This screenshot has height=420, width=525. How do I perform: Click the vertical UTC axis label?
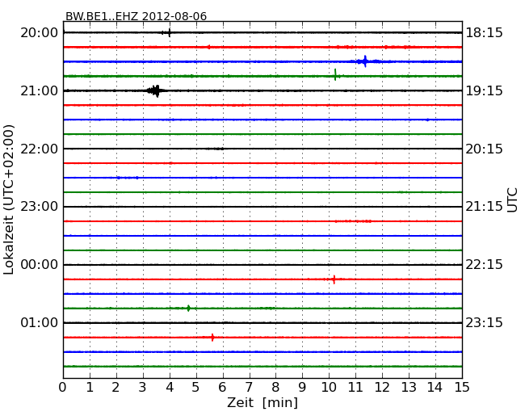pyautogui.click(x=512, y=200)
